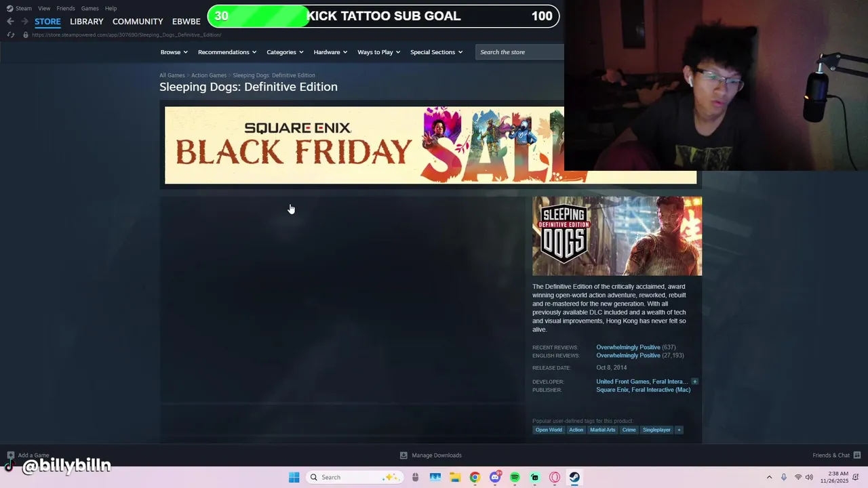Click the Steam icon in the taskbar

(574, 477)
